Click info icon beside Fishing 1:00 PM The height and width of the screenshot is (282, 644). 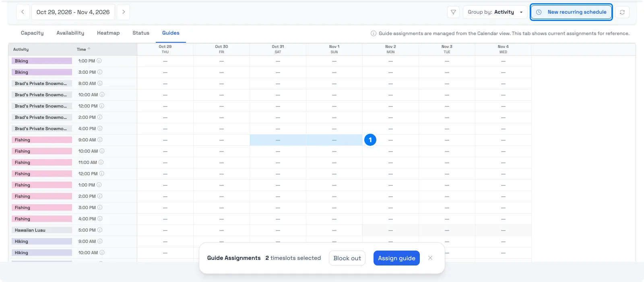[x=99, y=185]
